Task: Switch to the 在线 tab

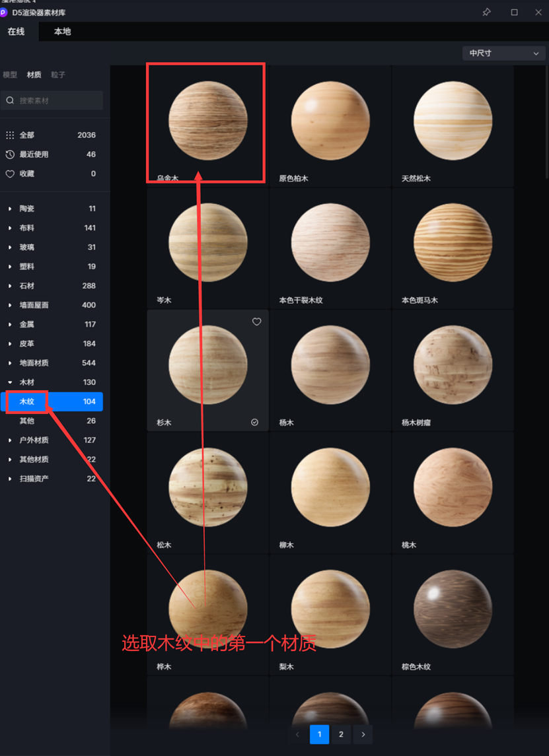Action: point(16,31)
